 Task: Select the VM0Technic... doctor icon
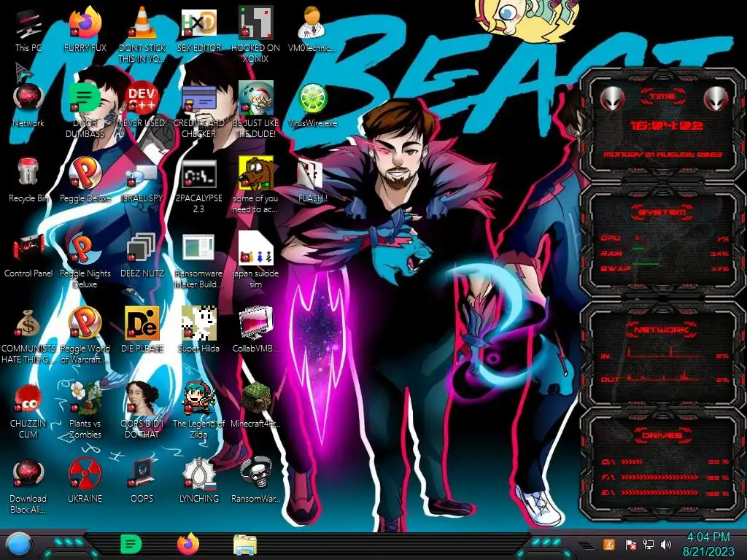(x=311, y=23)
